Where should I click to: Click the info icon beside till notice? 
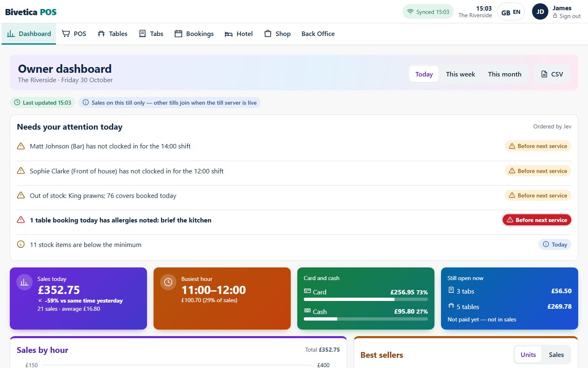pos(86,103)
